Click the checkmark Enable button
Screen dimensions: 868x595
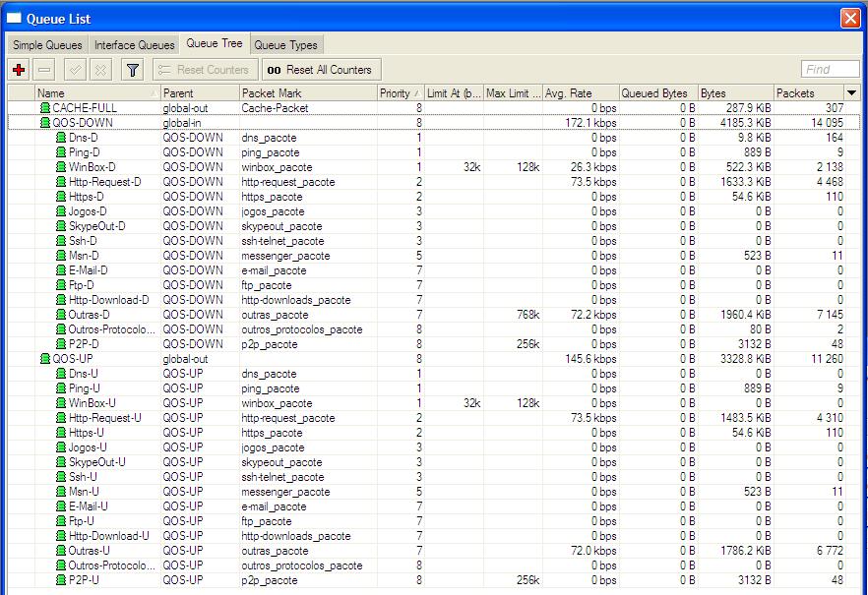pyautogui.click(x=75, y=70)
